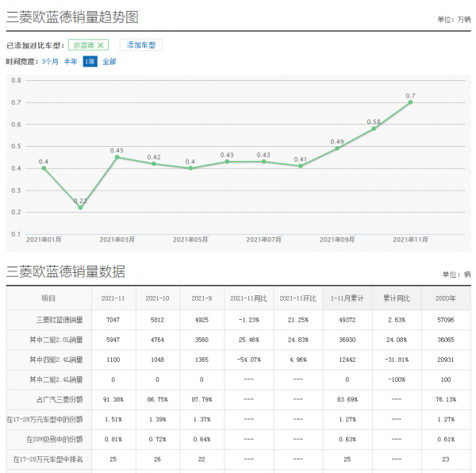Viewport: 476px width, 473px height.
Task: Click the 在17-28万元车型中的份额 row label
Action: tap(44, 420)
